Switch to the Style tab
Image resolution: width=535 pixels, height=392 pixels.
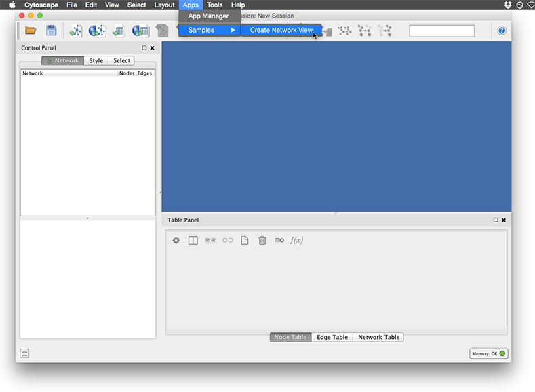click(x=96, y=60)
